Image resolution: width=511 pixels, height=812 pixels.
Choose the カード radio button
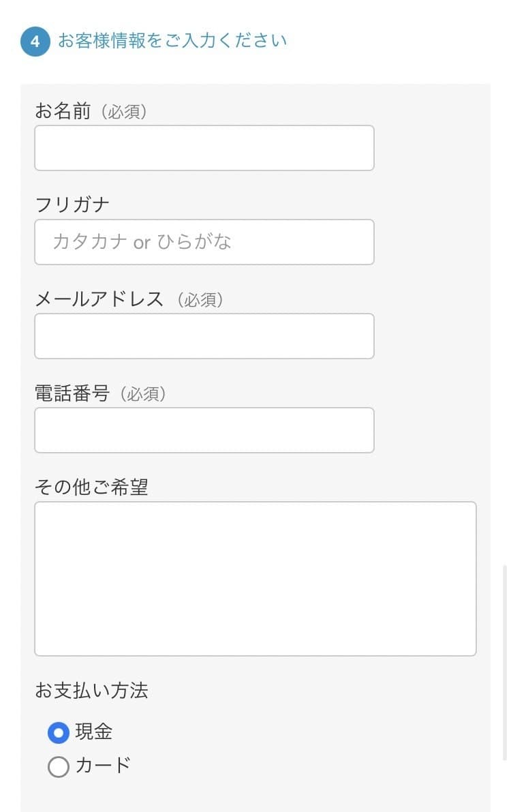point(59,767)
